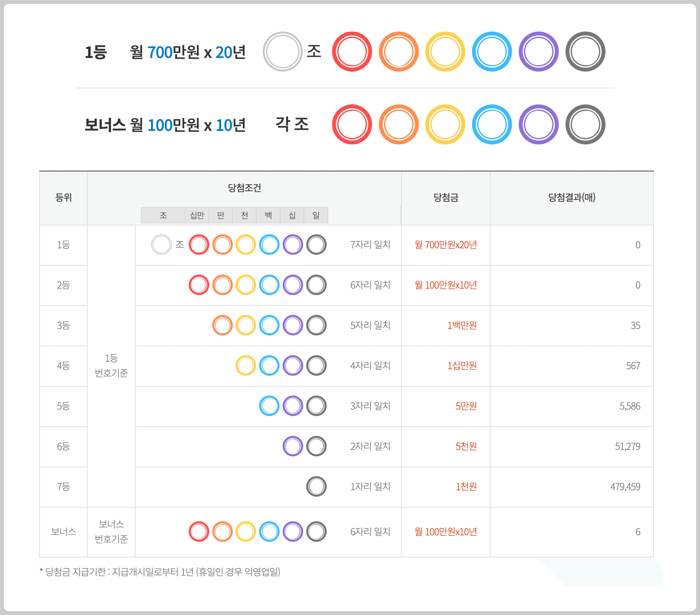Click the 당첨조건 column header
The height and width of the screenshot is (615, 700).
[245, 188]
